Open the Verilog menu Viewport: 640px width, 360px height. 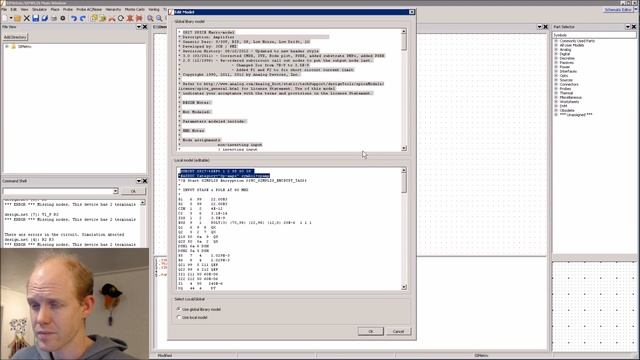[154, 9]
